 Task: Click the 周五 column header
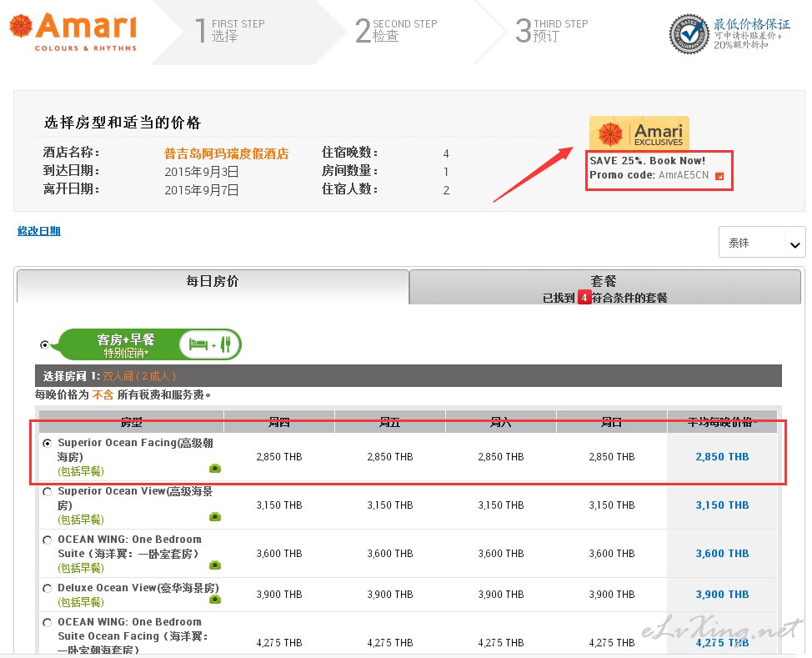click(x=390, y=422)
